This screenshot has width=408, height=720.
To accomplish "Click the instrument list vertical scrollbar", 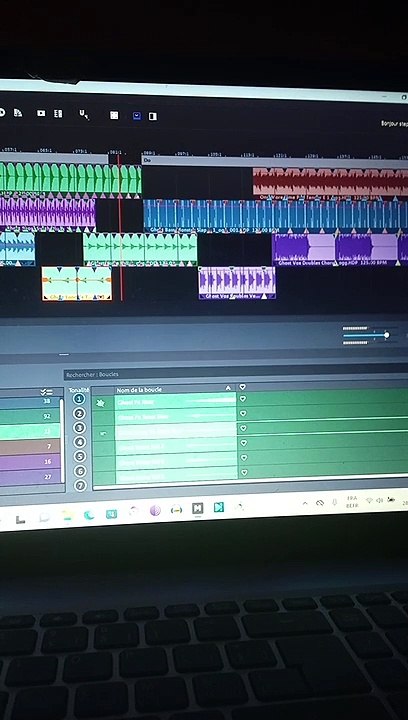I will coord(62,441).
